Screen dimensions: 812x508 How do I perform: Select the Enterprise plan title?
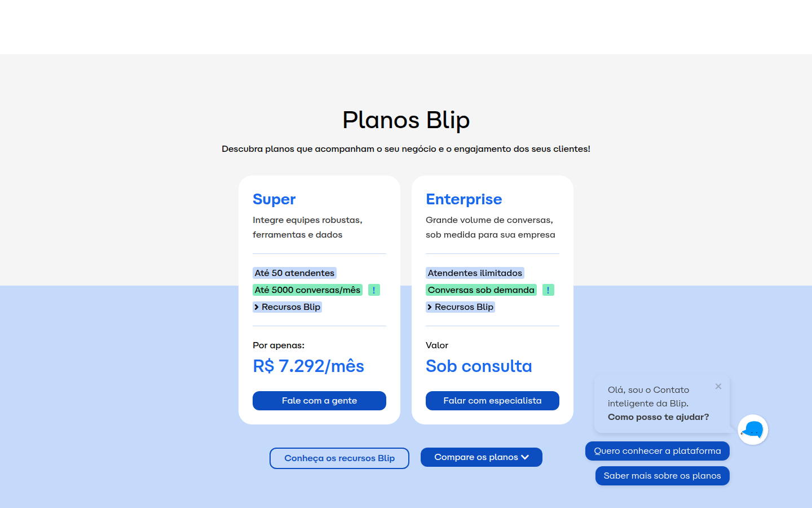click(x=464, y=199)
